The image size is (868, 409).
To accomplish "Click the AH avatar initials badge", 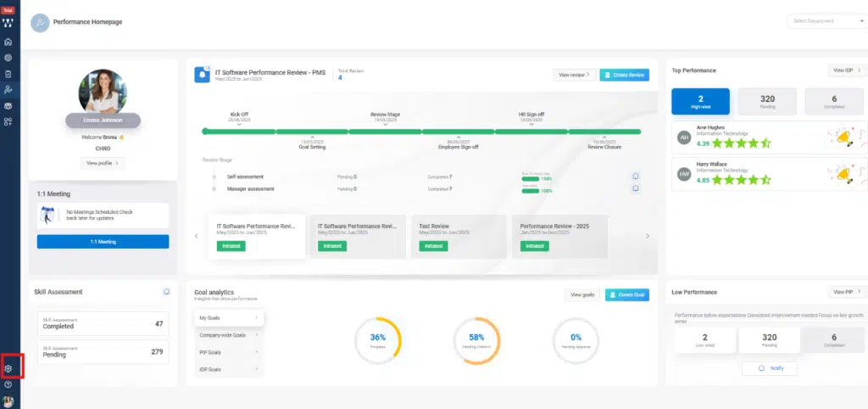I will [684, 137].
